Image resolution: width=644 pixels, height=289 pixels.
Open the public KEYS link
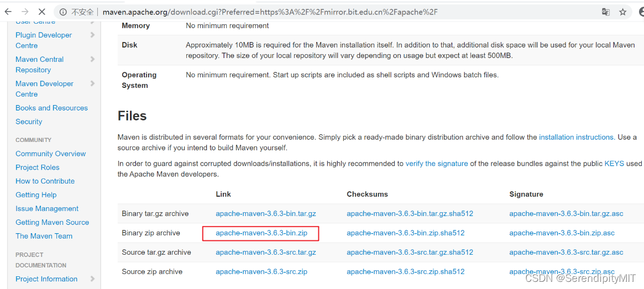[x=615, y=164]
